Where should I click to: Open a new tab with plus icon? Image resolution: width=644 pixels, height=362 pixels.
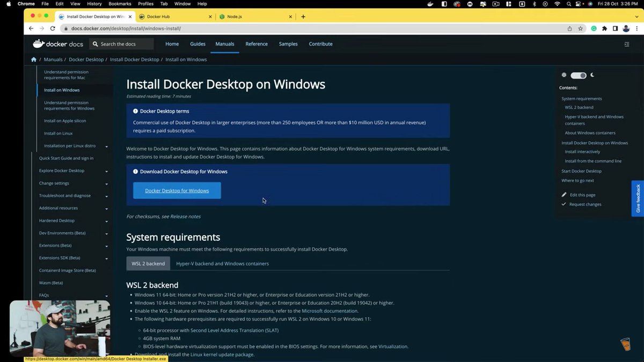point(303,17)
